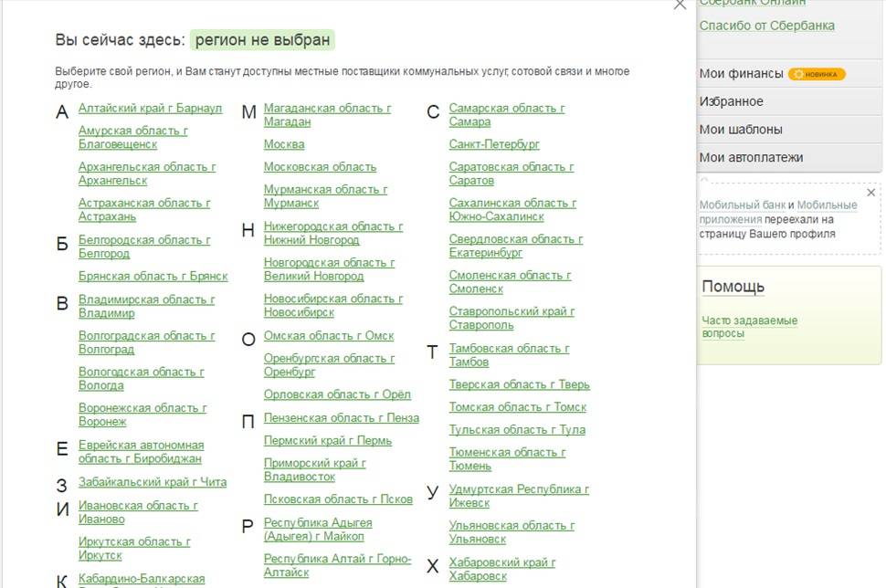Select Санкт-Петербург region

pyautogui.click(x=494, y=144)
